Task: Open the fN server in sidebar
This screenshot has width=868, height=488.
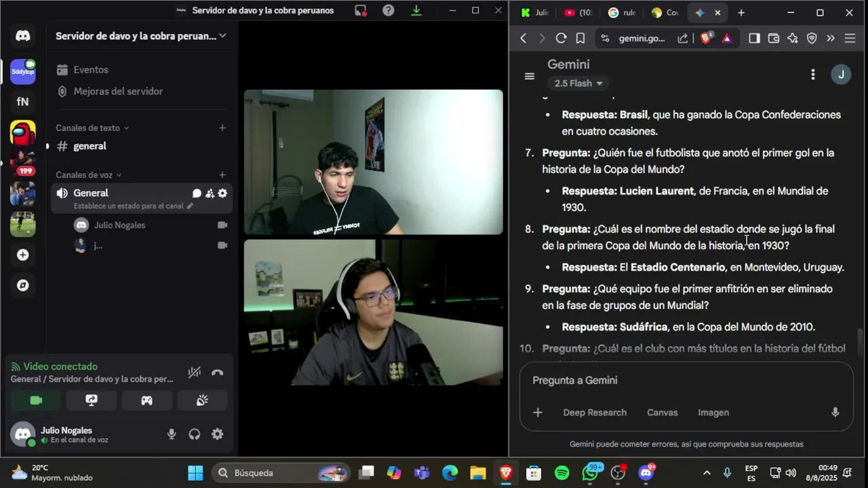Action: pos(22,102)
